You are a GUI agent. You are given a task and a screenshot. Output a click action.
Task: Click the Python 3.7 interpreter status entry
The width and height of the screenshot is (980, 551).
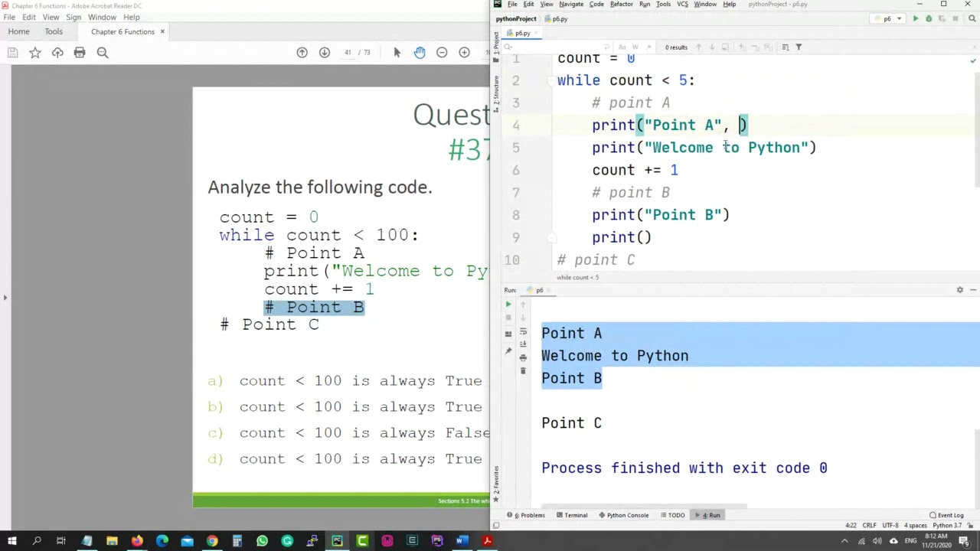click(948, 526)
